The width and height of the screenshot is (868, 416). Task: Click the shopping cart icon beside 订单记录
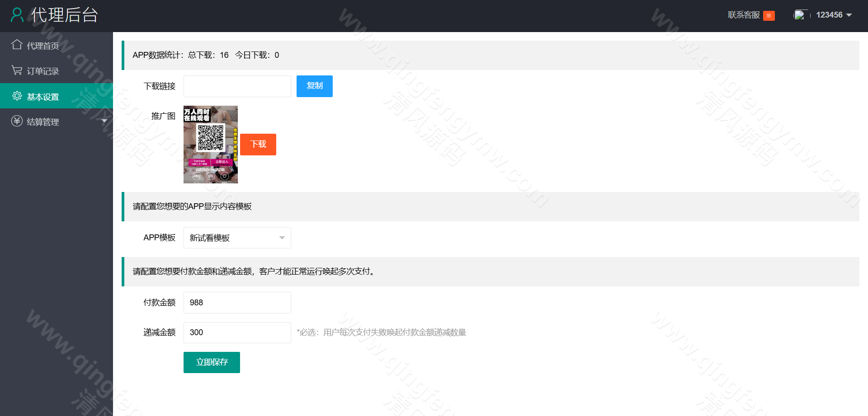(17, 70)
